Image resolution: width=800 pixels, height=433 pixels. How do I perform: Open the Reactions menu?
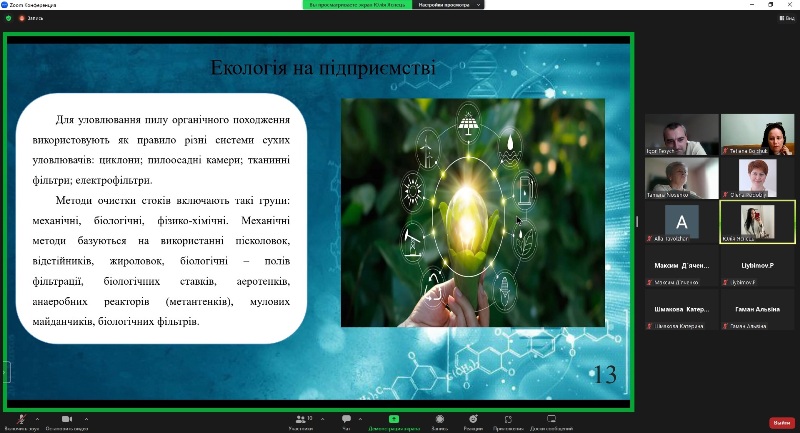(473, 422)
